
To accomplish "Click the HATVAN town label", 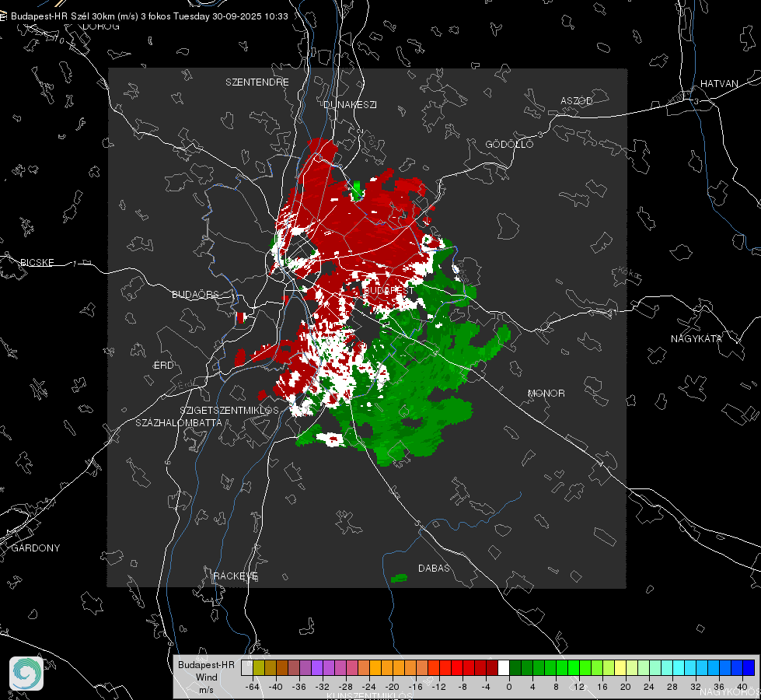I will click(x=719, y=83).
